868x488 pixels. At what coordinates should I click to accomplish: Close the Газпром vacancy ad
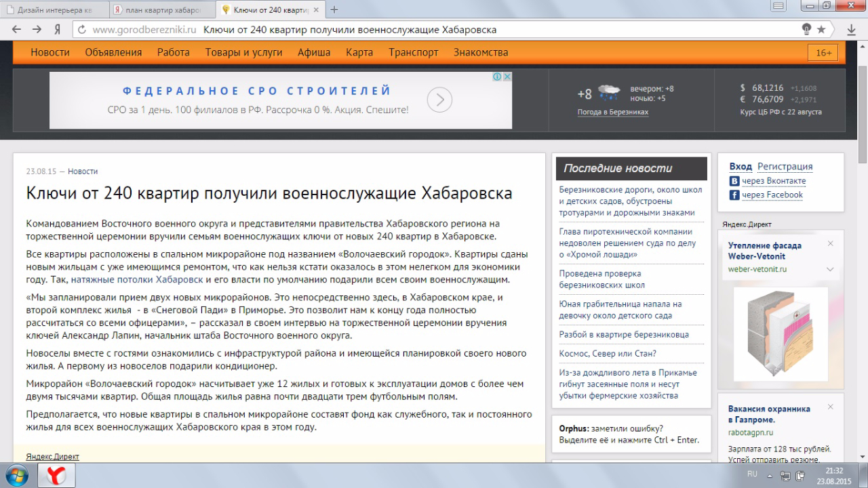click(830, 407)
